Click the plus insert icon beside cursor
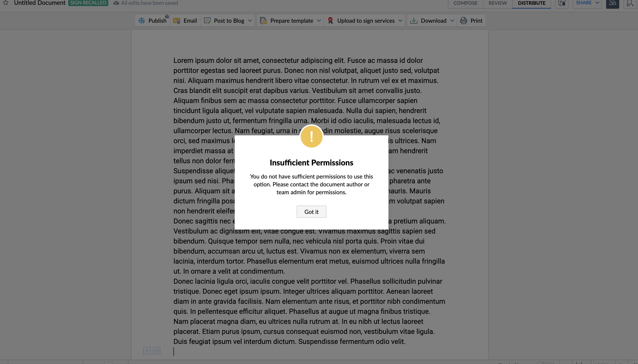638x364 pixels. [x=147, y=350]
